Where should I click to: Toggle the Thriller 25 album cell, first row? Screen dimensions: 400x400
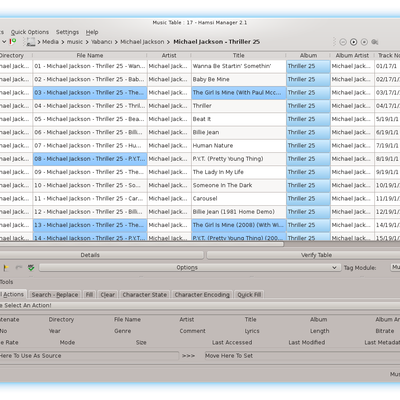308,66
